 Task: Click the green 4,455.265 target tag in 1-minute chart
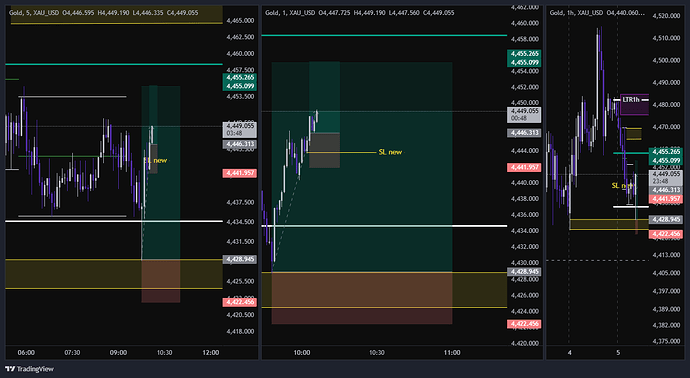click(524, 54)
